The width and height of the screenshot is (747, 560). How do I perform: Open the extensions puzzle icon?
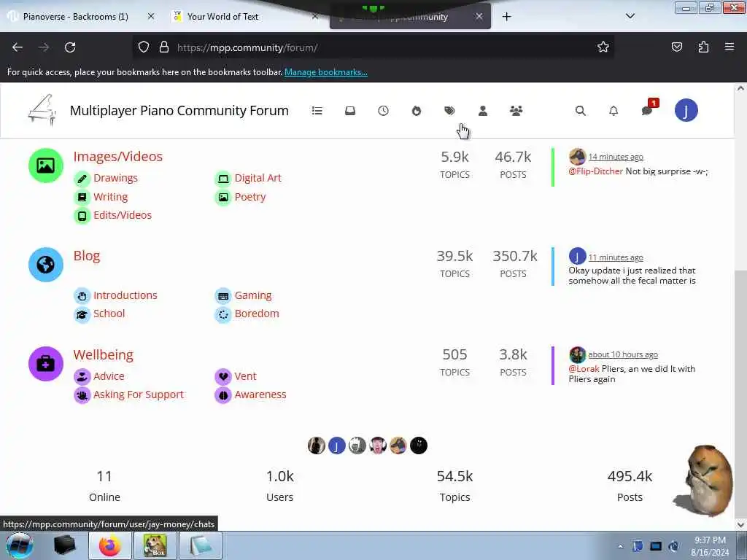(703, 47)
